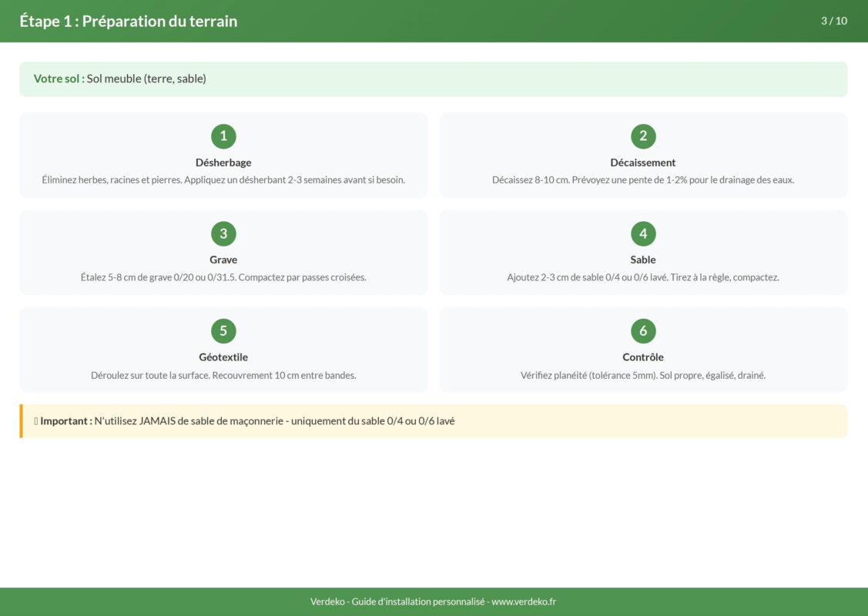Click the Décaissement step heading
The width and height of the screenshot is (868, 616).
coord(643,162)
